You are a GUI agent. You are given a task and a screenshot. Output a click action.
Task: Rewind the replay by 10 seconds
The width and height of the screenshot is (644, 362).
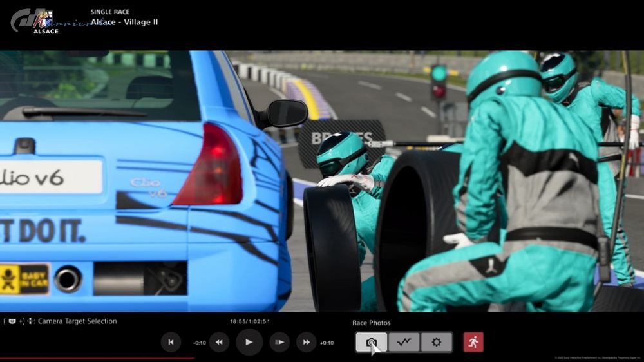[220, 342]
